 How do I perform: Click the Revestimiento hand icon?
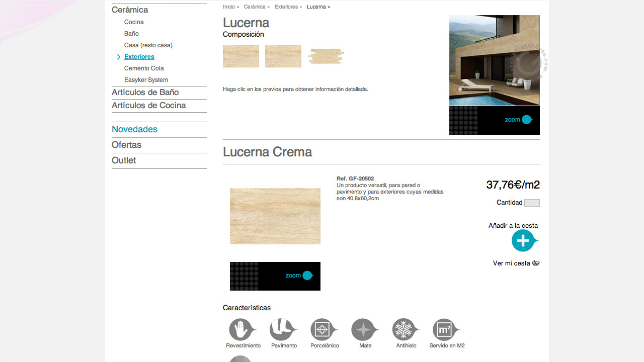(x=242, y=330)
